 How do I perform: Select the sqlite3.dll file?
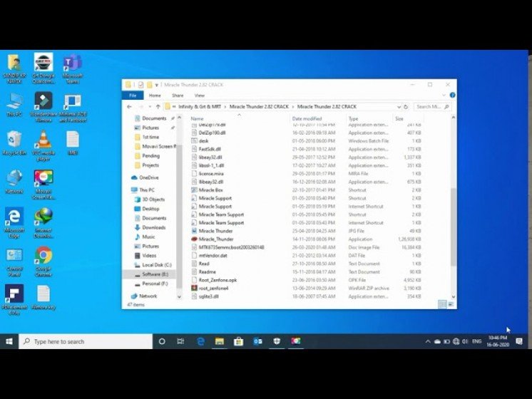208,296
